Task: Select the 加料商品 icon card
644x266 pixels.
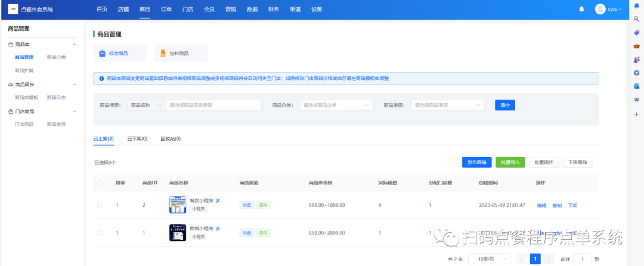Action: [x=180, y=53]
